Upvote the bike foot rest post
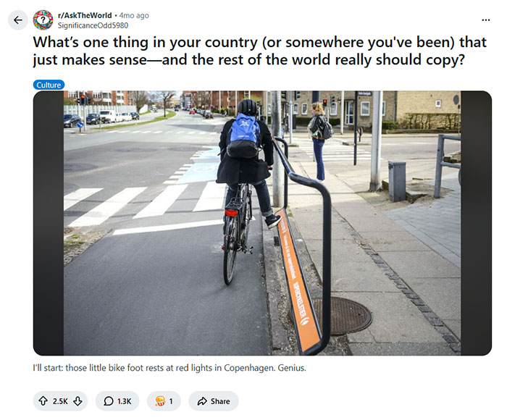 pos(42,401)
